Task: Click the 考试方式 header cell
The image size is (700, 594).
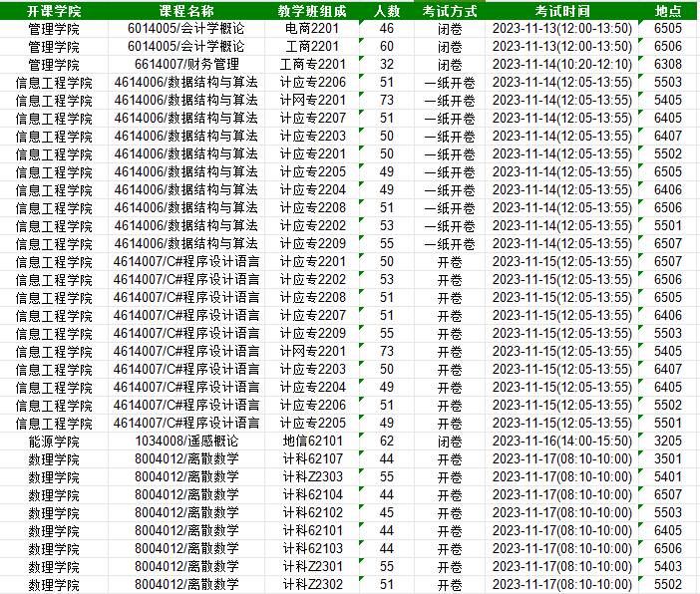Action: click(x=449, y=11)
